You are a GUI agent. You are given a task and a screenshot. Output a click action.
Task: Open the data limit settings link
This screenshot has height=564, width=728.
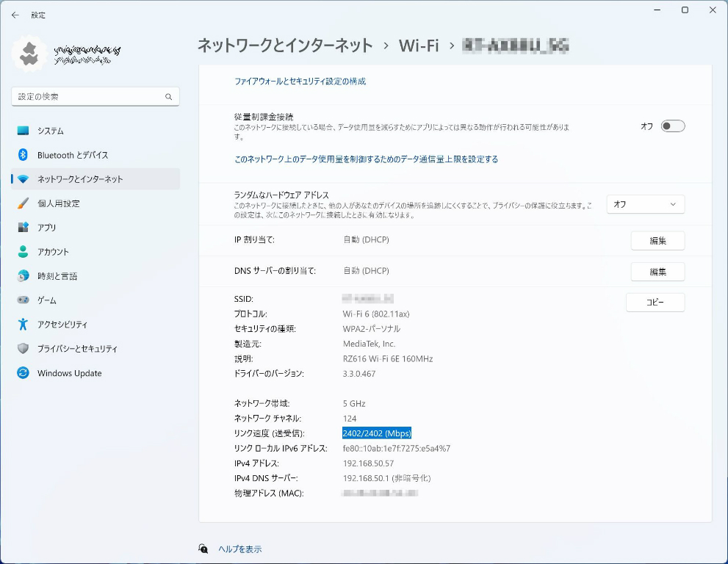[366, 159]
